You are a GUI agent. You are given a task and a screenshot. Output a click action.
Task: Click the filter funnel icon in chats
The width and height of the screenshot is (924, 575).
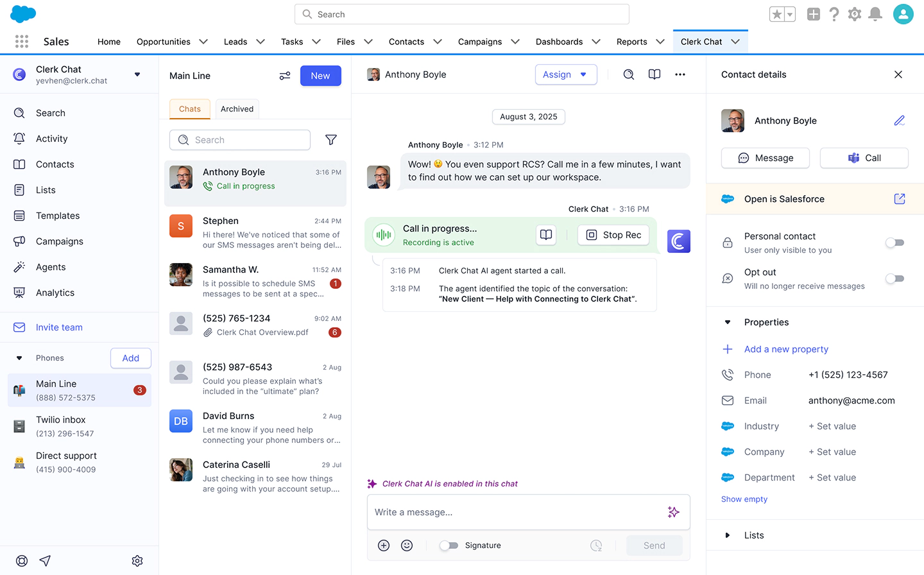click(x=331, y=140)
